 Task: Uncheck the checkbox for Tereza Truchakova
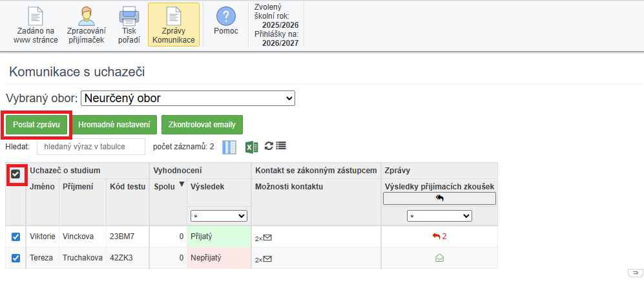click(16, 258)
